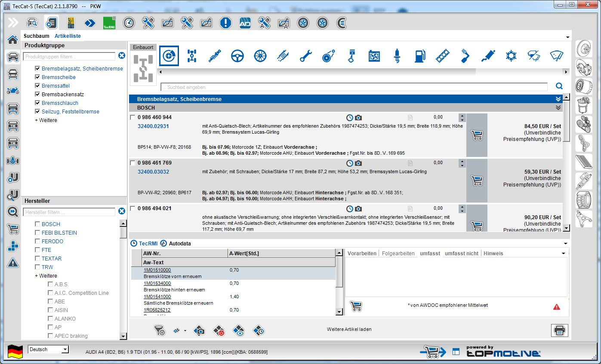This screenshot has width=601, height=364.
Task: Click Weitere Artikel laden
Action: pyautogui.click(x=349, y=330)
